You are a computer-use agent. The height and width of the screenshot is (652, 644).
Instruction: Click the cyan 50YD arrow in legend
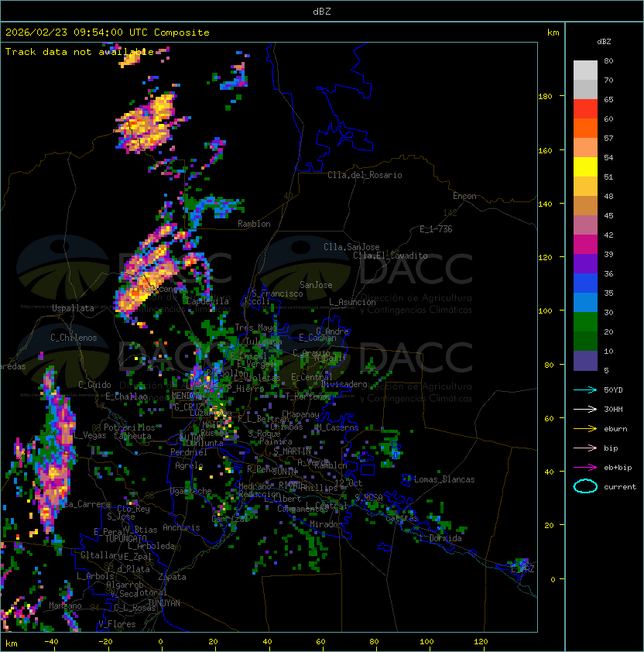pyautogui.click(x=585, y=390)
